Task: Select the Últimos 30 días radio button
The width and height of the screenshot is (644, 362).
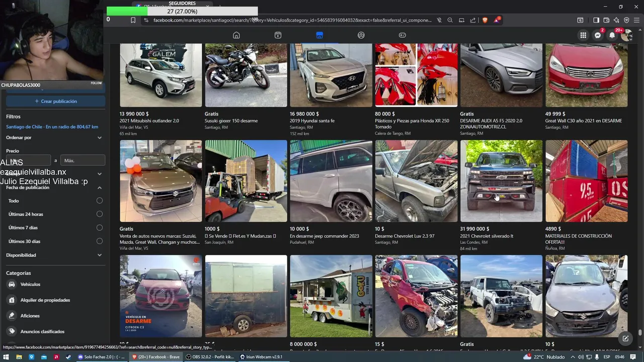Action: click(x=100, y=241)
